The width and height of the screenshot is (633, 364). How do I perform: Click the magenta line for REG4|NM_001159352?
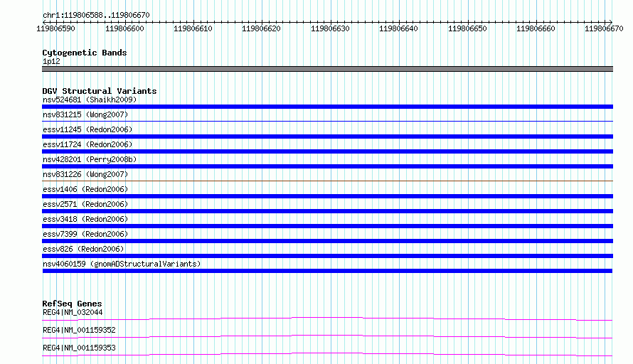tap(327, 336)
